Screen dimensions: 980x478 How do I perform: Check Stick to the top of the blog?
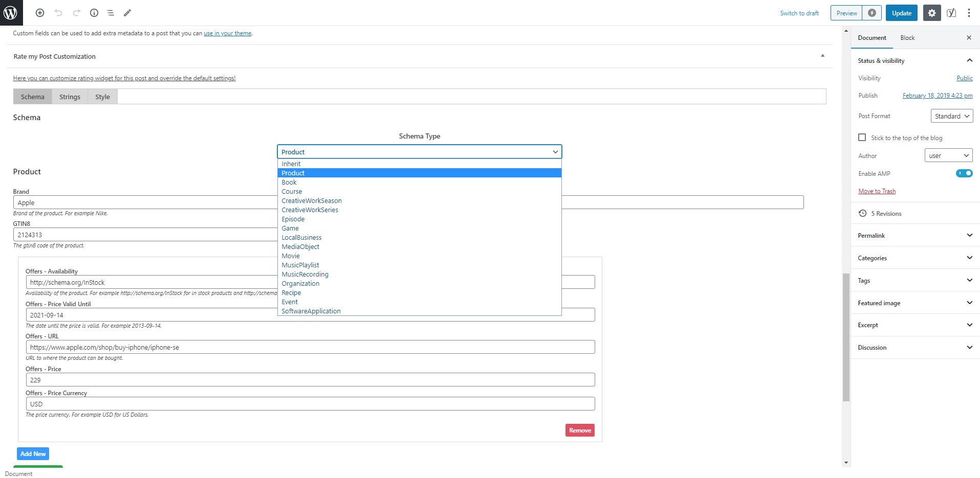pyautogui.click(x=862, y=138)
